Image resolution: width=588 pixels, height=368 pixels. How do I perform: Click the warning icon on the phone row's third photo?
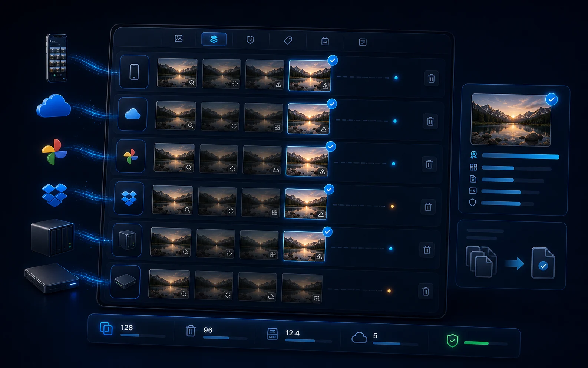pyautogui.click(x=278, y=85)
